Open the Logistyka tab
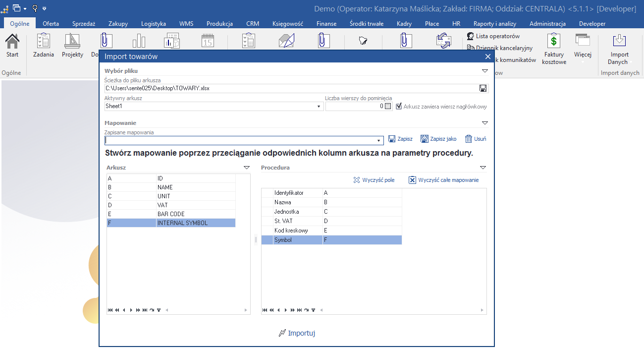 pyautogui.click(x=154, y=23)
